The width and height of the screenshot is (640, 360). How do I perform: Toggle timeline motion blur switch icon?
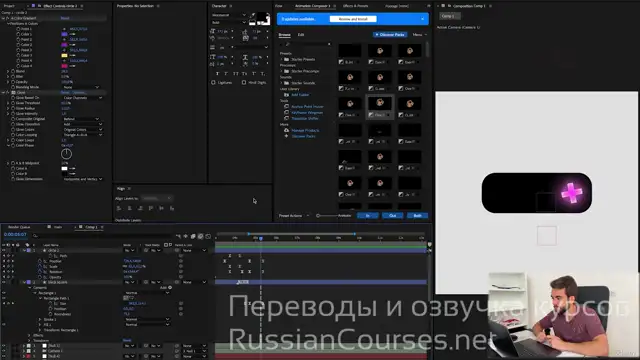tap(200, 236)
